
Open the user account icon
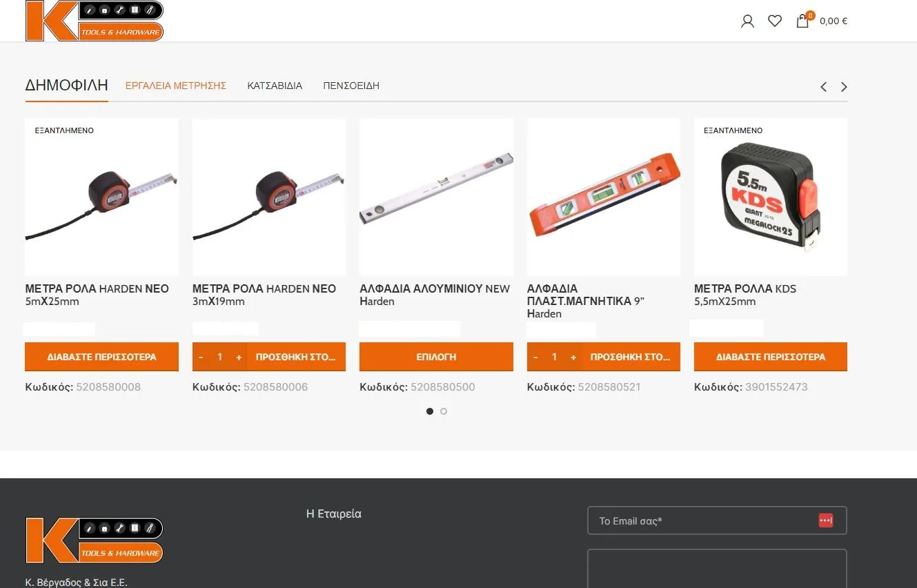point(747,21)
